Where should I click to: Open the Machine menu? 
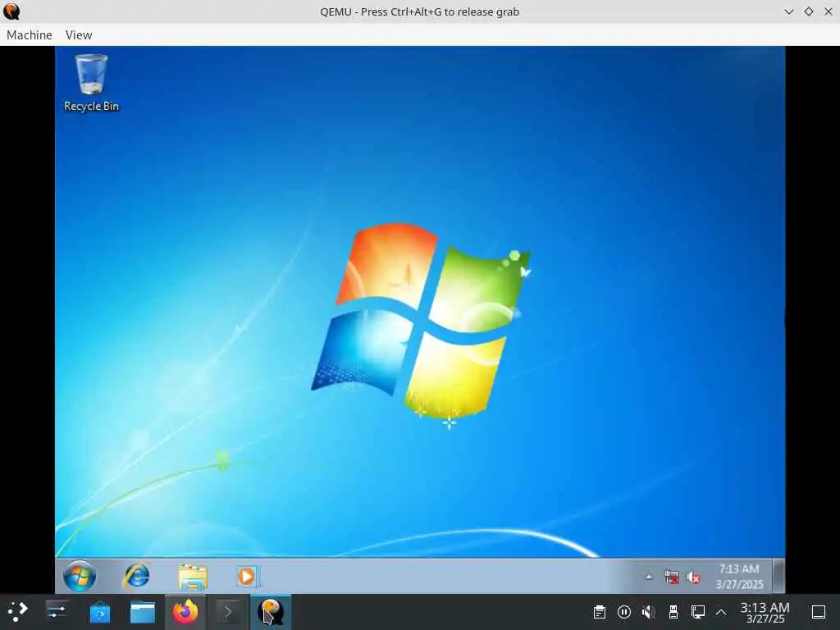tap(30, 34)
